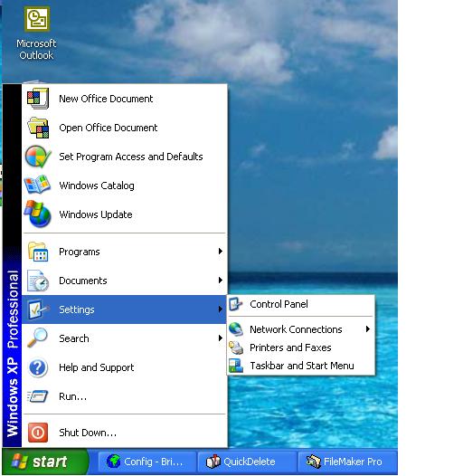Click the Microsoft Outlook label text

click(x=36, y=50)
